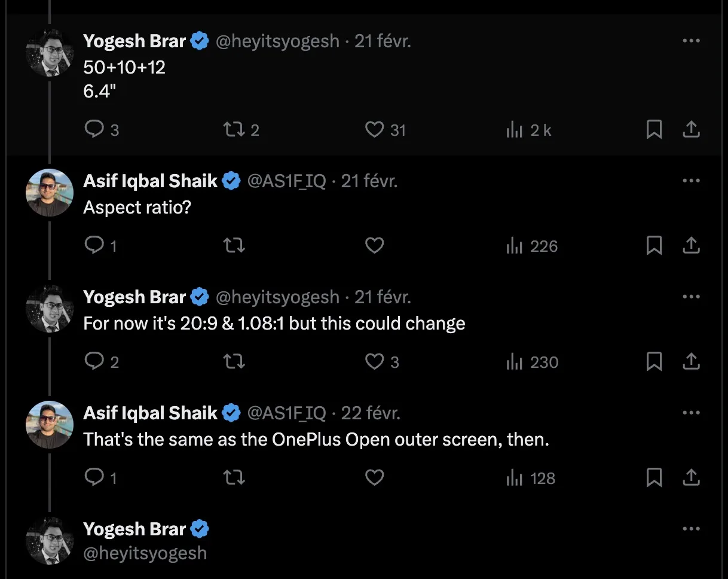Bookmark the "50+10+12" tweet

[x=654, y=129]
